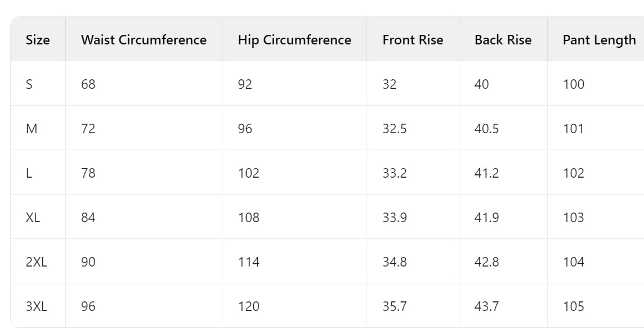This screenshot has height=334, width=644.
Task: Select the M size row label
Action: point(31,129)
